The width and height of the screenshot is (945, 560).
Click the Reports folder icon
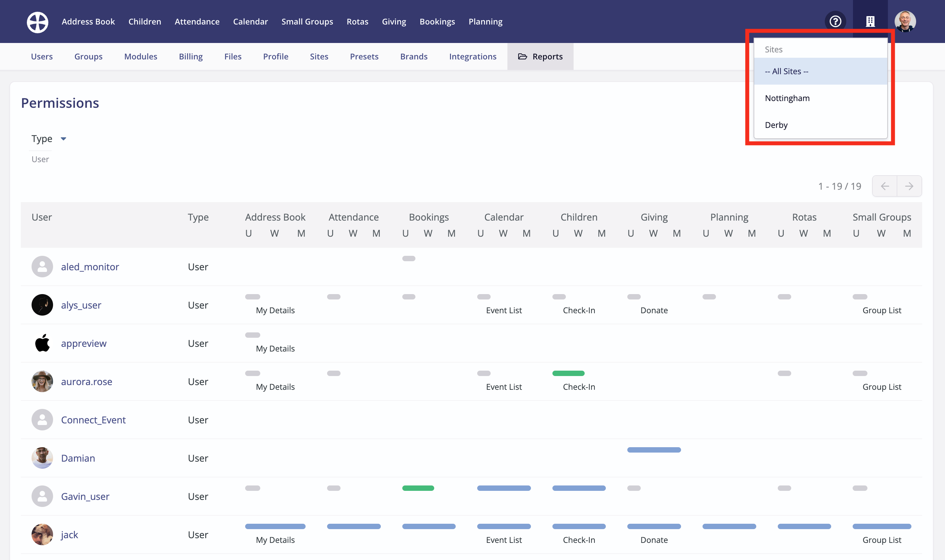[523, 57]
